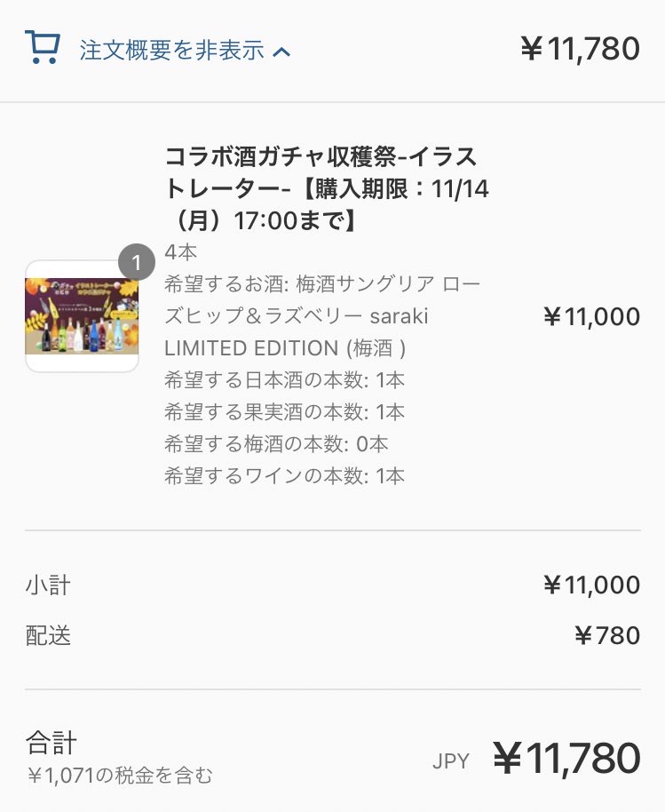Click the 合計 total label
The width and height of the screenshot is (665, 812).
pos(51,743)
